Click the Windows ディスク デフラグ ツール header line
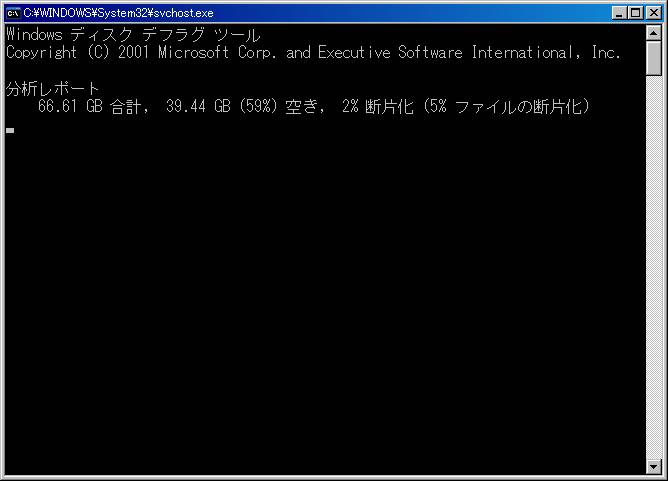This screenshot has height=481, width=668. (133, 35)
